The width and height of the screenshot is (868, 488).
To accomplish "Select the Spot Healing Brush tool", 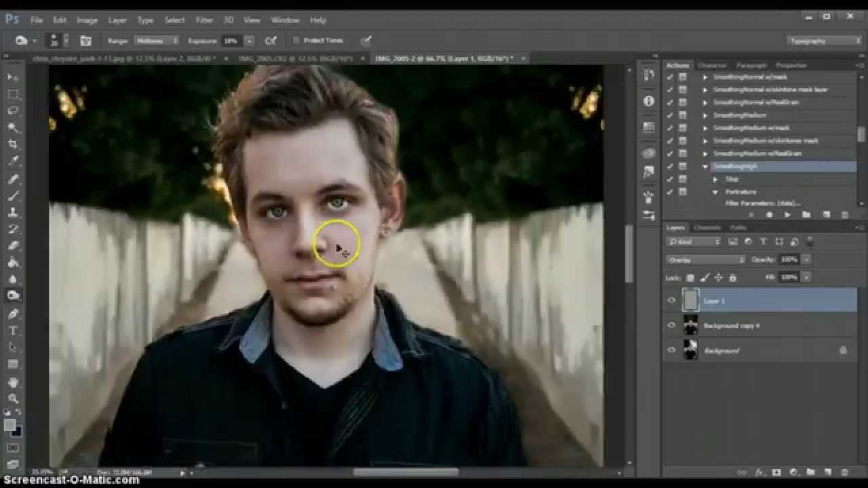I will (x=14, y=180).
